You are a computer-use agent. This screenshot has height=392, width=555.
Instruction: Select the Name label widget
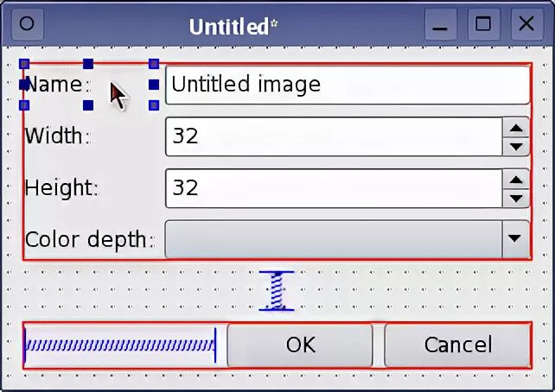tap(54, 85)
